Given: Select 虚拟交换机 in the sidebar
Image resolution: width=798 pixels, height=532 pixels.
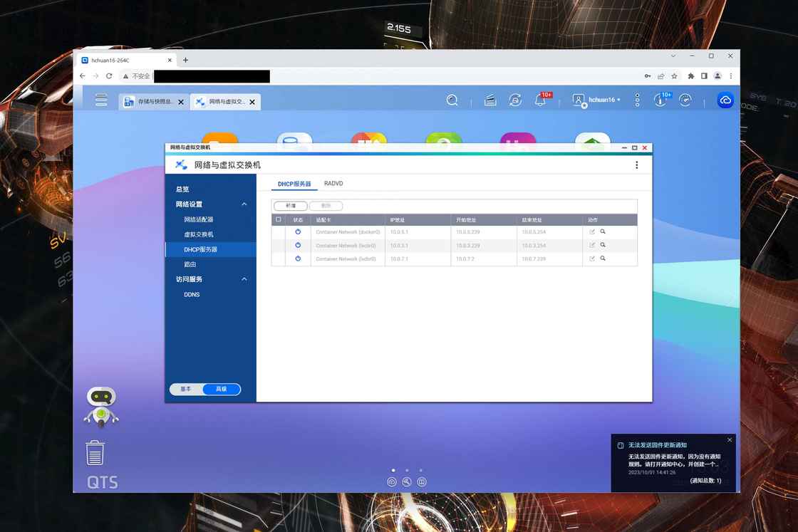Looking at the screenshot, I should [x=199, y=234].
